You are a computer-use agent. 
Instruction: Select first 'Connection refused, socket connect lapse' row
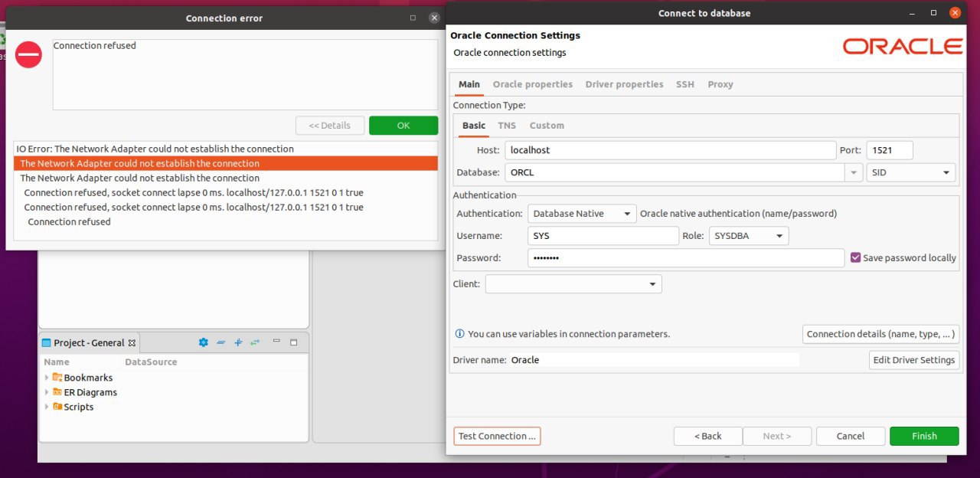[226, 192]
